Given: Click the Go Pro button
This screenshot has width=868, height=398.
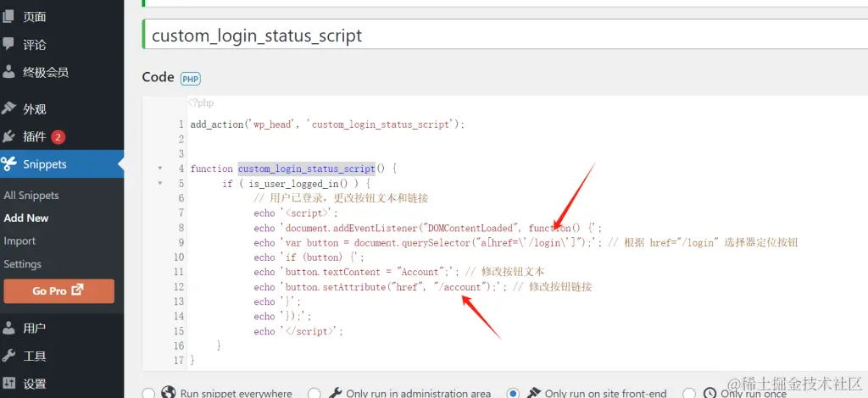Looking at the screenshot, I should click(x=58, y=290).
